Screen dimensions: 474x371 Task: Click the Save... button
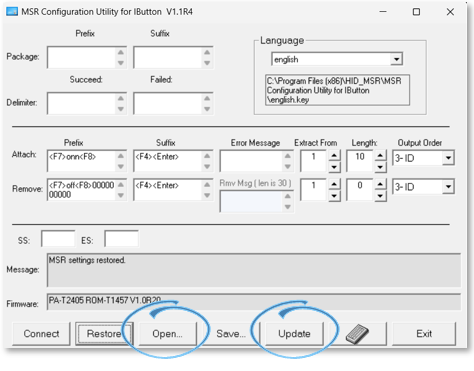click(x=231, y=334)
